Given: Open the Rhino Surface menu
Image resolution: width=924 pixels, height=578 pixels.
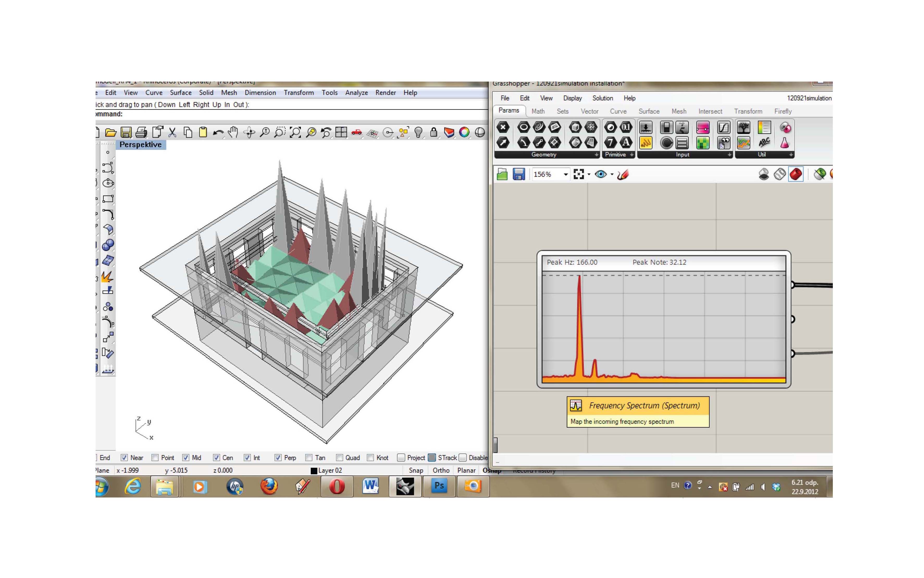Looking at the screenshot, I should coord(181,93).
